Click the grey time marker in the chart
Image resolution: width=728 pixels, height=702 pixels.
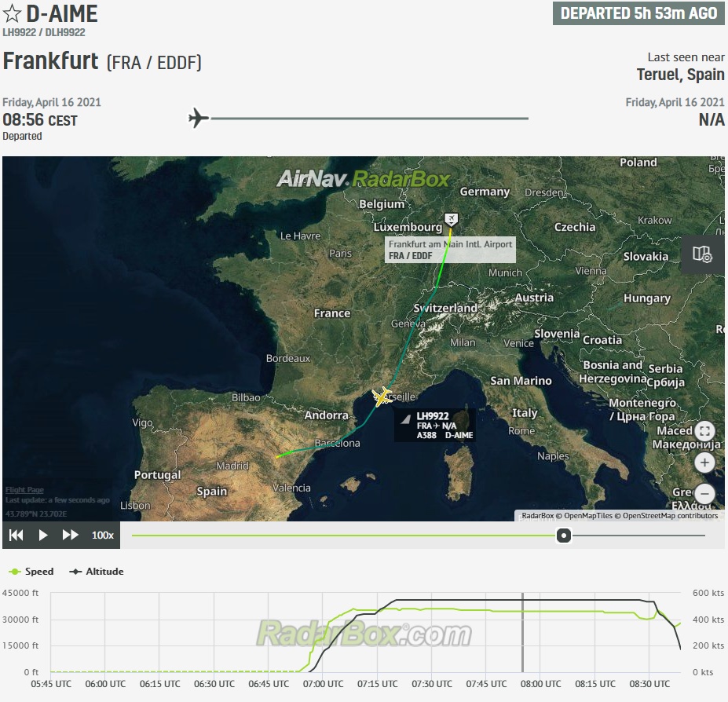coord(522,632)
